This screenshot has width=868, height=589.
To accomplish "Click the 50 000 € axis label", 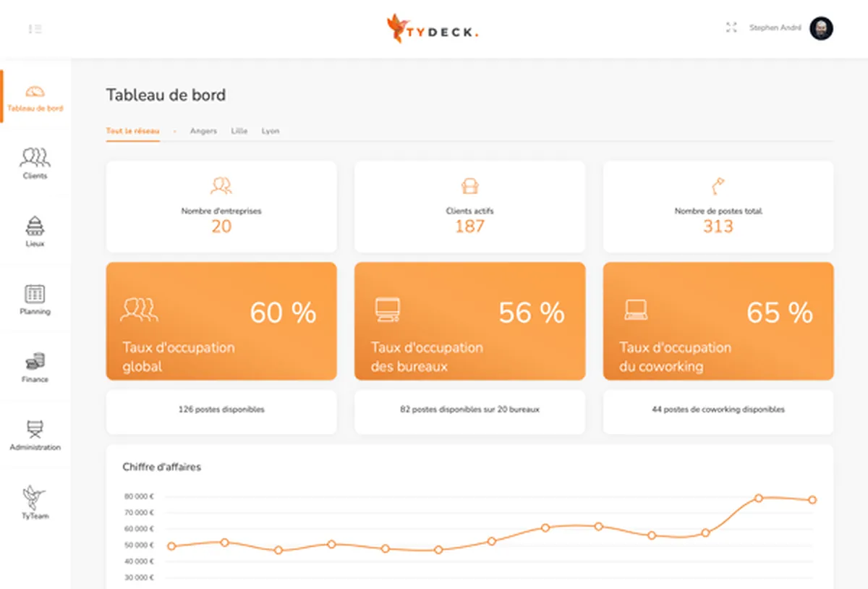I will click(x=139, y=545).
